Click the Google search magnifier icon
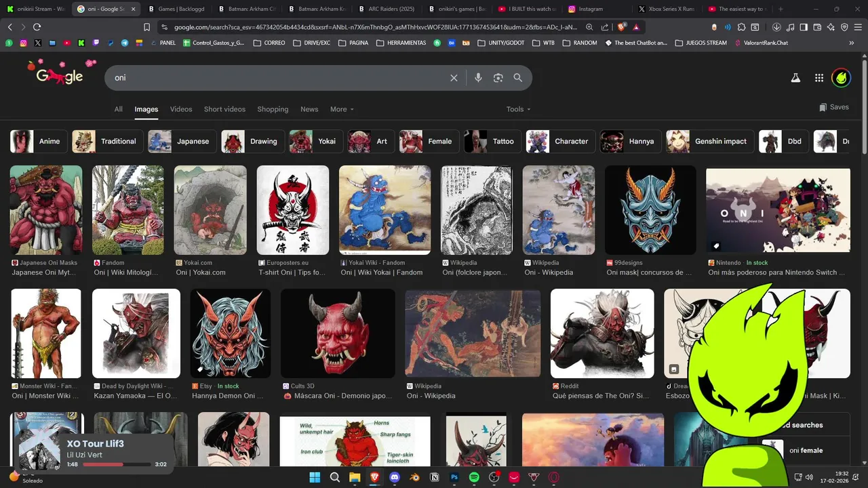 pos(518,78)
